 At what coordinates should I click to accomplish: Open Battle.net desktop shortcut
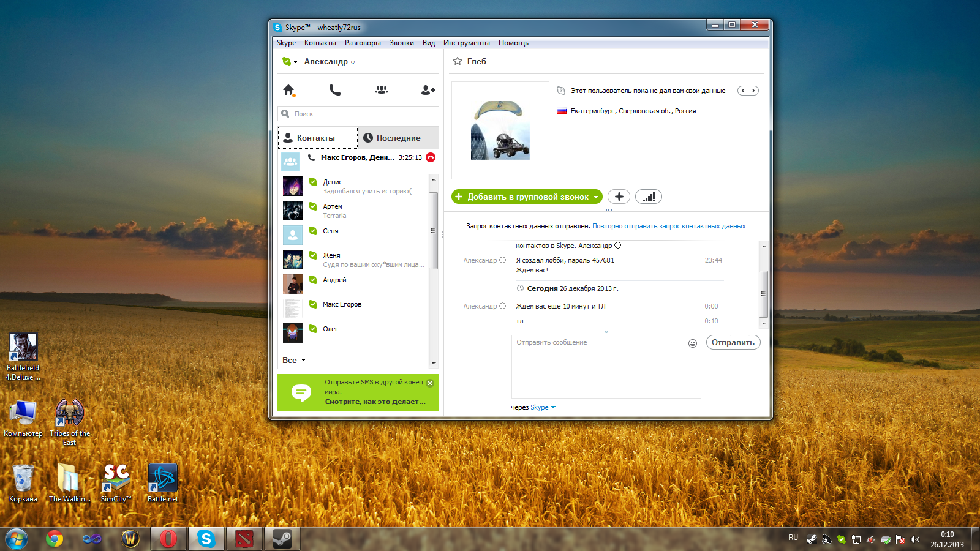pos(163,483)
